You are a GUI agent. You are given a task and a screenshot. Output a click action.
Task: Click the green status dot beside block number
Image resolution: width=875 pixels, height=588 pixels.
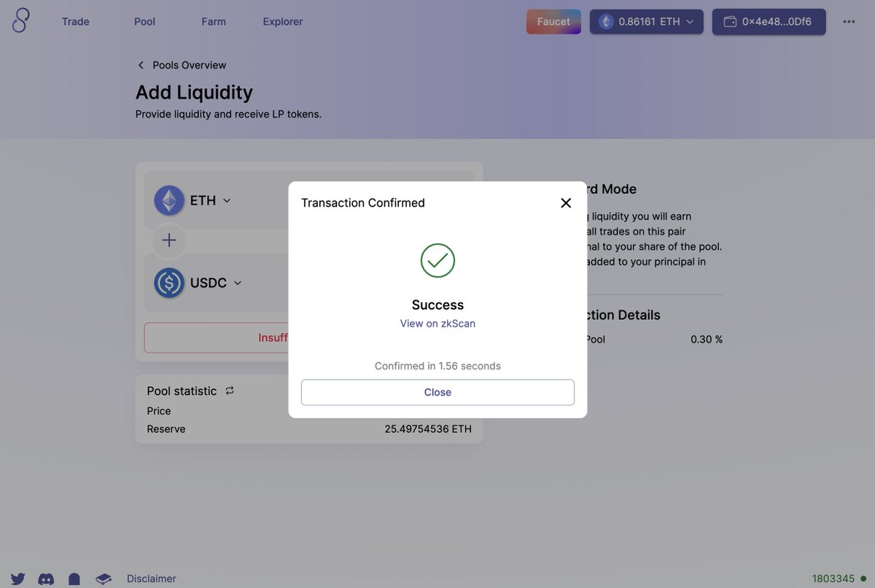tap(863, 579)
